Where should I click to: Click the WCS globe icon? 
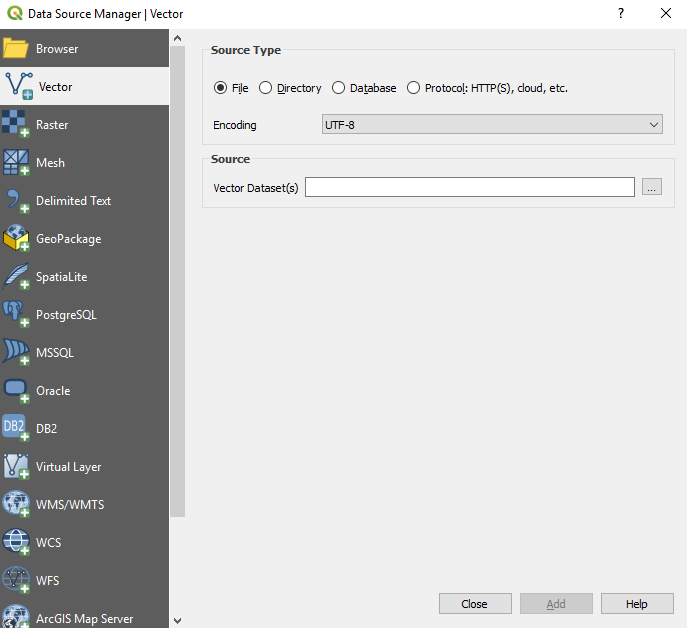pyautogui.click(x=16, y=542)
